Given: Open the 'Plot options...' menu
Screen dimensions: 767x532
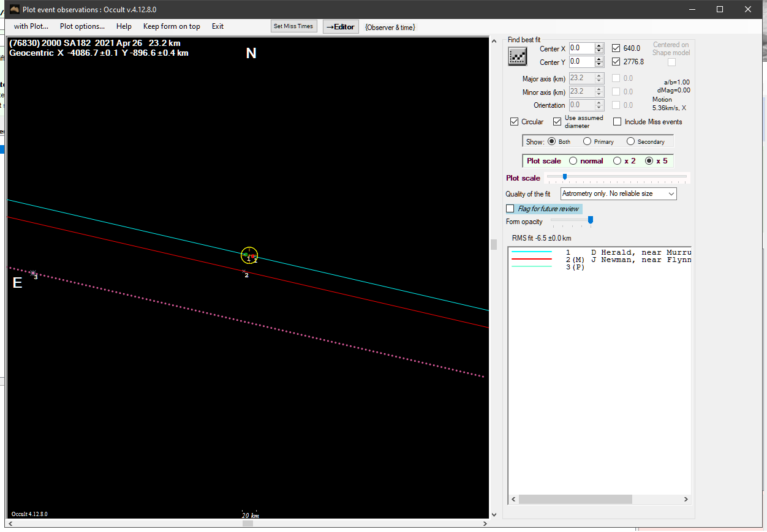Looking at the screenshot, I should coord(82,26).
